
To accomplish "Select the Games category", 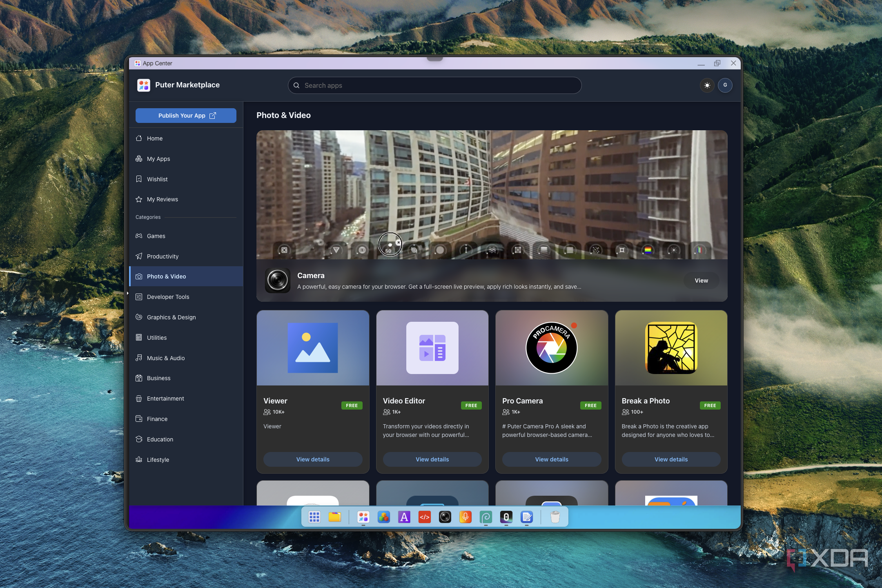I will (x=186, y=236).
